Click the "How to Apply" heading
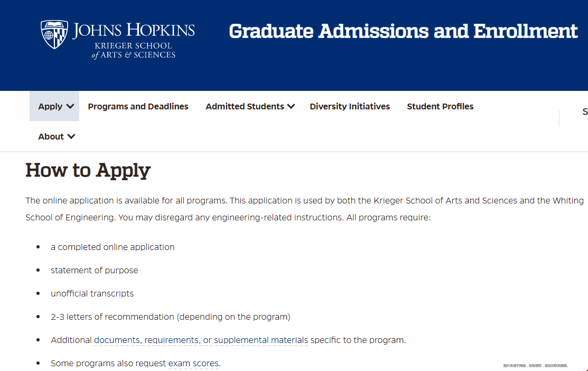The height and width of the screenshot is (371, 588). [x=88, y=170]
